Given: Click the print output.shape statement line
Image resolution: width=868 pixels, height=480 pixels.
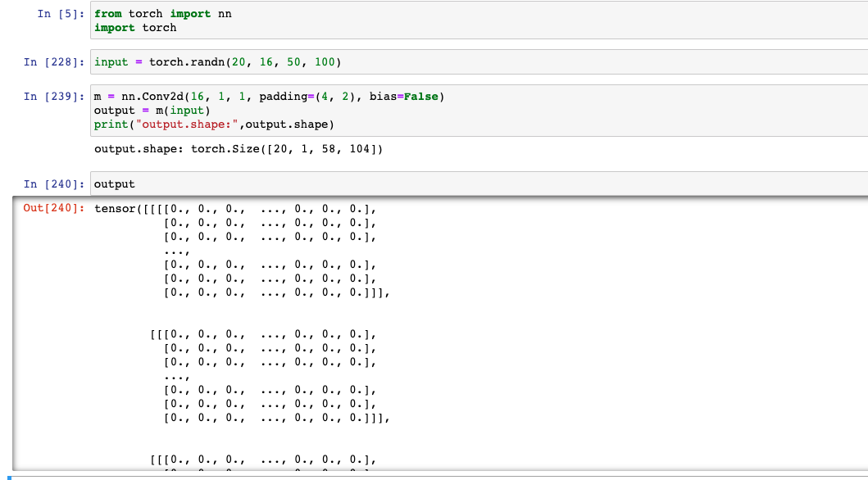Looking at the screenshot, I should point(215,124).
